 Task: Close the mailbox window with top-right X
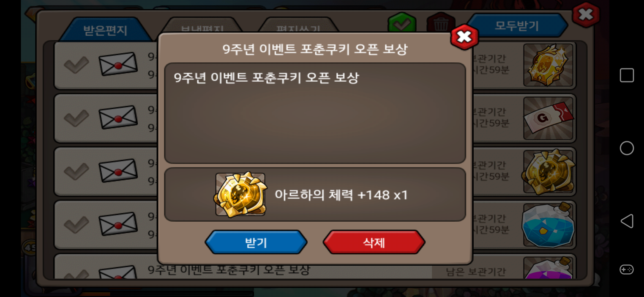tap(586, 15)
